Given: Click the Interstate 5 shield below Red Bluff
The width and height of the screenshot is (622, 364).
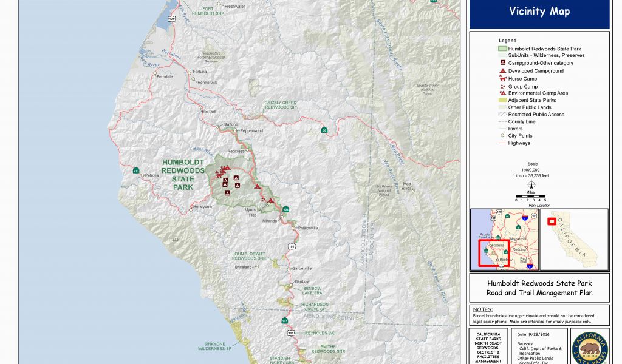Looking at the screenshot, I should [530, 268].
